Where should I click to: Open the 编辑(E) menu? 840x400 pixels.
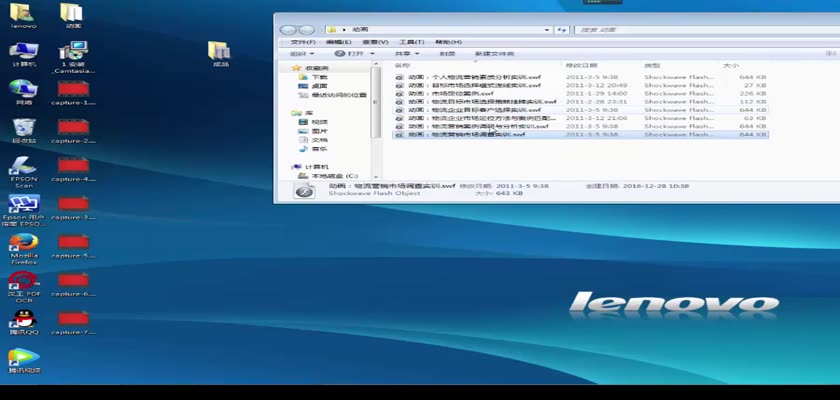[x=339, y=42]
